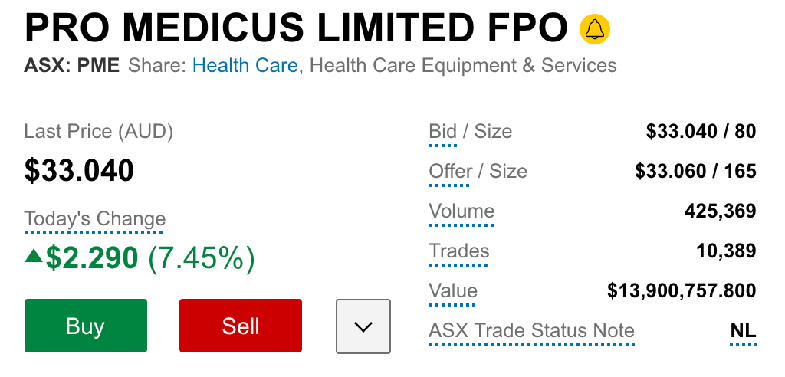Click the green Buy button

pos(86,326)
